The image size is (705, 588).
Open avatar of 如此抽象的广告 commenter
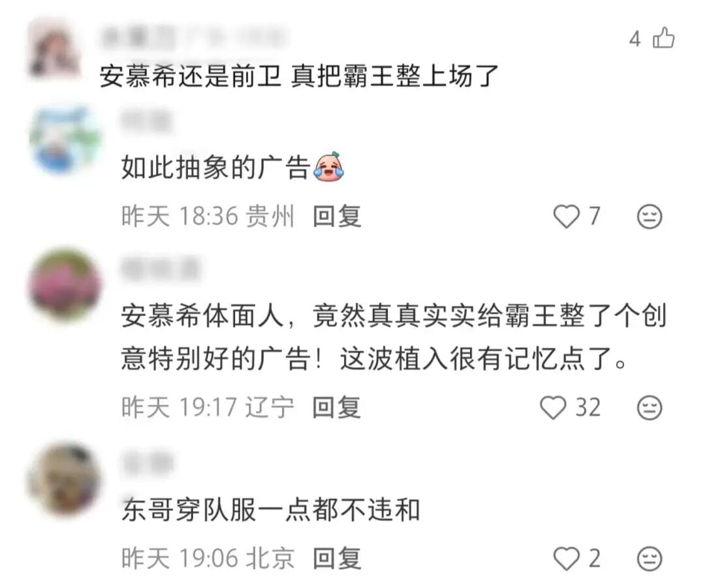[65, 140]
